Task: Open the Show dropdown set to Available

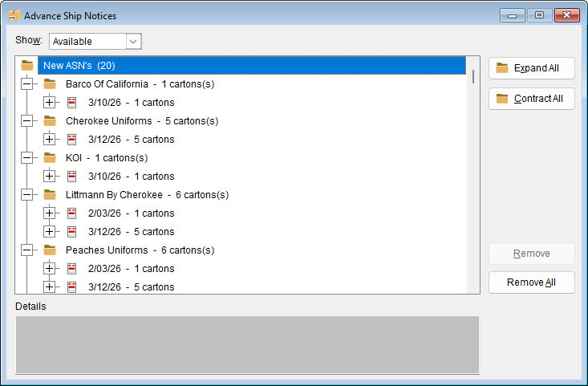Action: 133,41
